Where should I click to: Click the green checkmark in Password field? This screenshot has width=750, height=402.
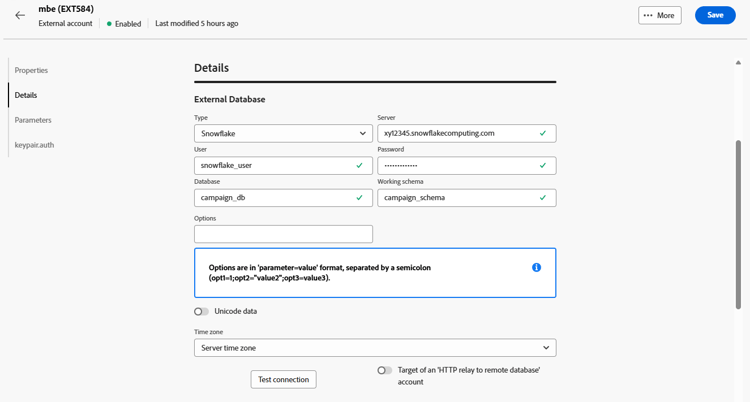pyautogui.click(x=543, y=165)
